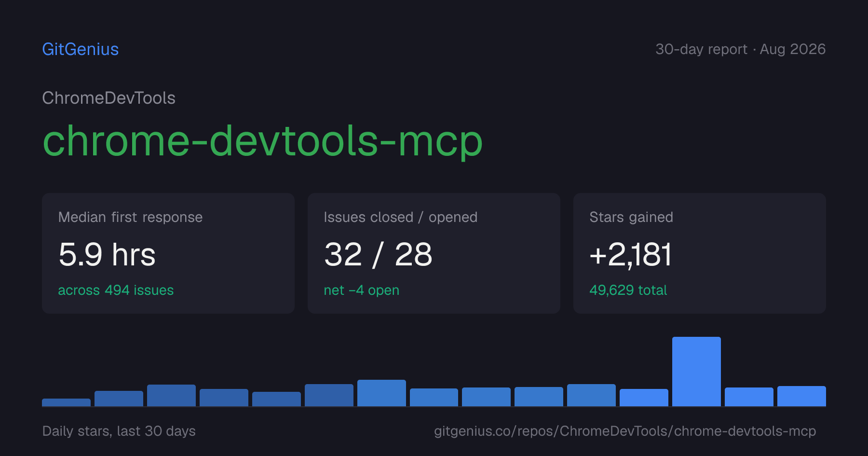Select the "+2,181" stars value
This screenshot has height=456, width=868.
click(x=630, y=254)
